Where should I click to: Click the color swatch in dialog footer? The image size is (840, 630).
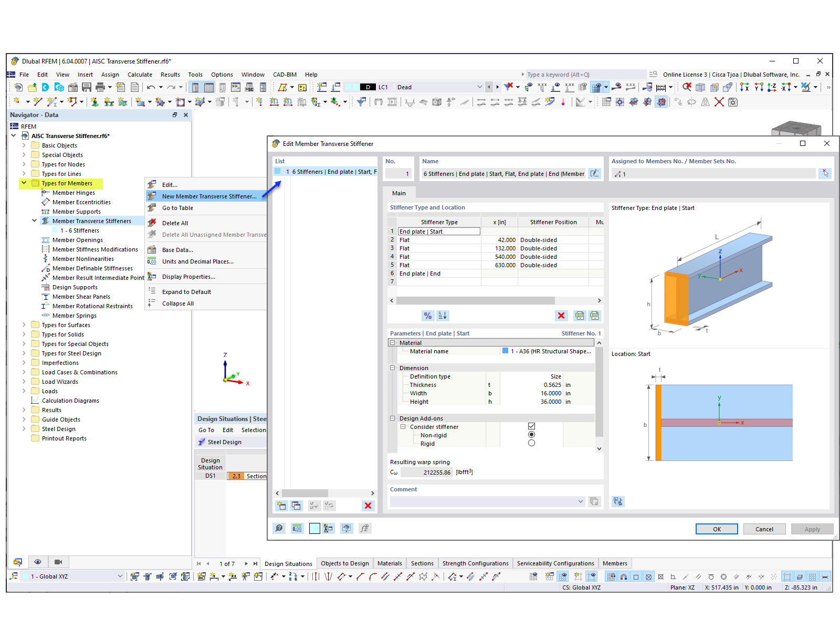pos(314,529)
